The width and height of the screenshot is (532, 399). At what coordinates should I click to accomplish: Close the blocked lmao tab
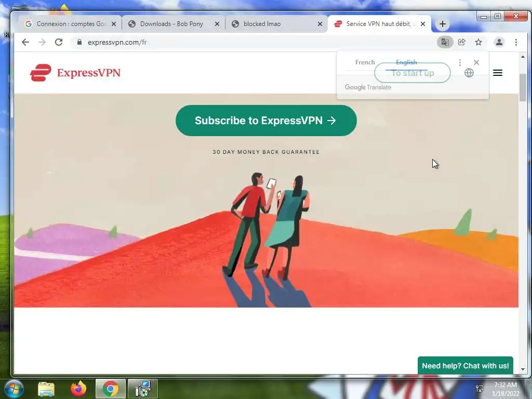pyautogui.click(x=320, y=24)
